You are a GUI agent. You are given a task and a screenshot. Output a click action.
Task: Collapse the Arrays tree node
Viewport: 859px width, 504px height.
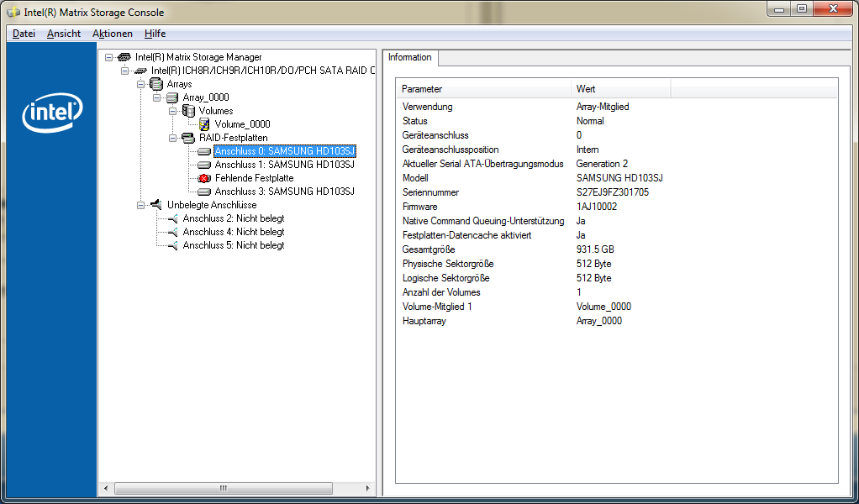[x=141, y=84]
